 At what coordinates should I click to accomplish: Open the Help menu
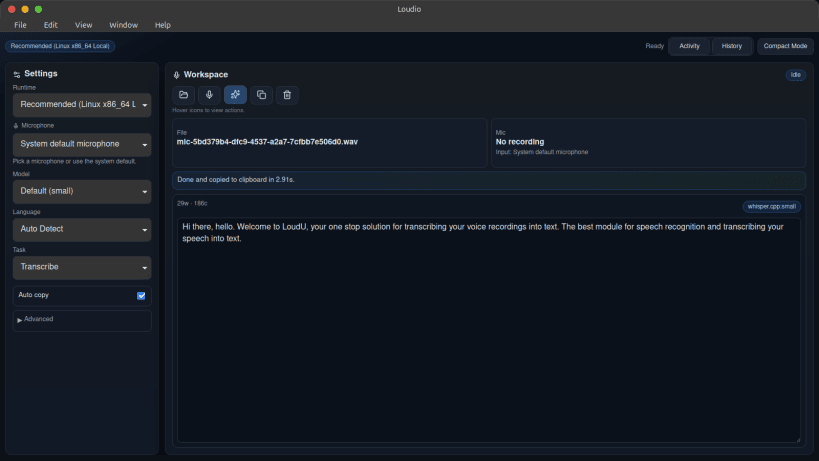(x=163, y=25)
